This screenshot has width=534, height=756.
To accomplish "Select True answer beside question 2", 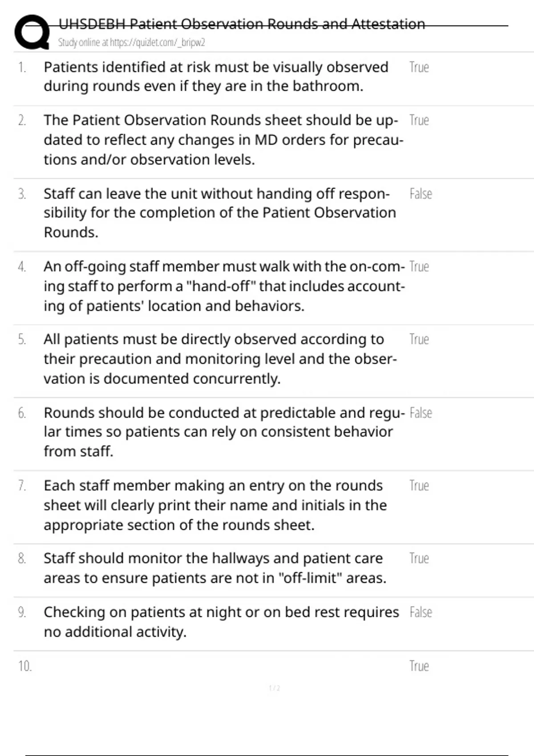I will [x=419, y=120].
